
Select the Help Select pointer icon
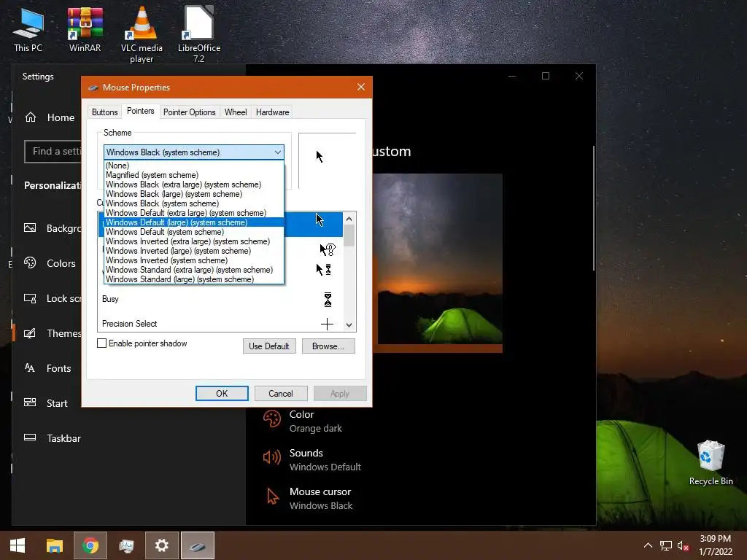coord(328,249)
